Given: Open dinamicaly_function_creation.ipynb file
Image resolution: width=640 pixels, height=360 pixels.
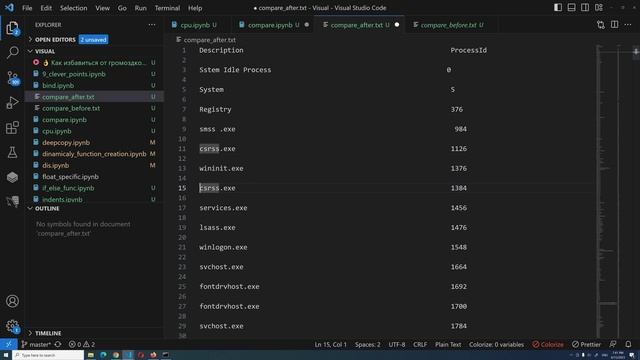Looking at the screenshot, I should [x=94, y=154].
